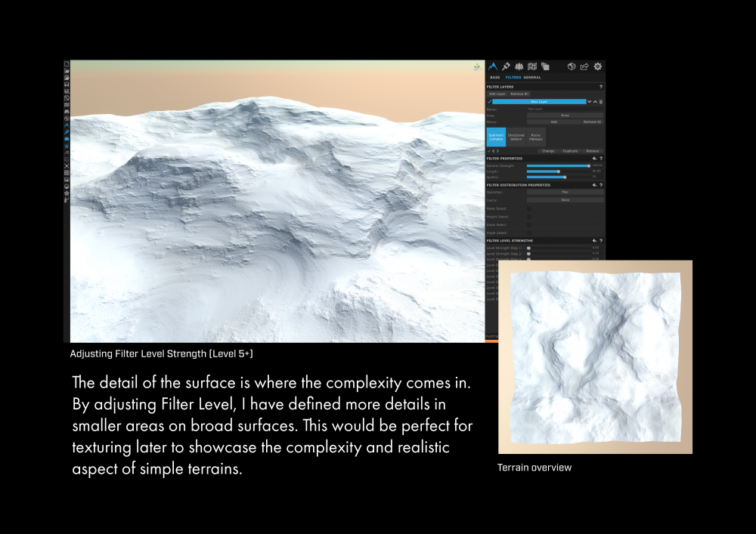Open the Operation dropdown set to Max

tap(565, 192)
